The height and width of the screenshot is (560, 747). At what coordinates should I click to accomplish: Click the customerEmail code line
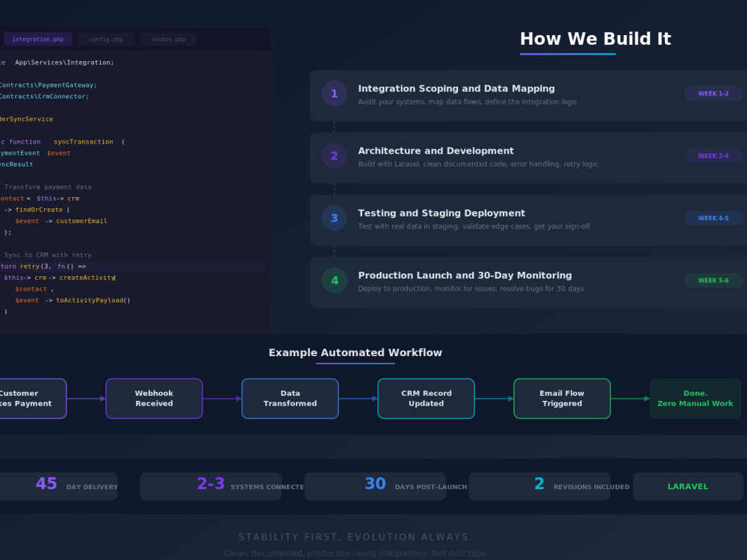click(x=61, y=222)
